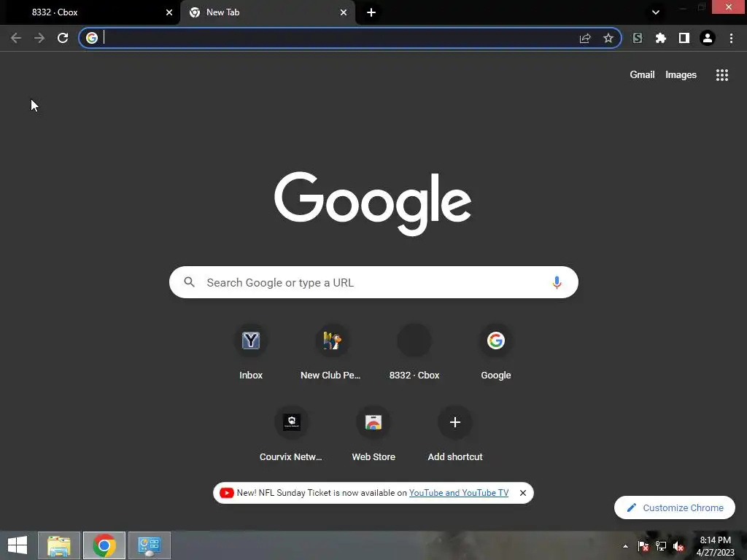Open the 8332 · Cbox shortcut tile

click(x=414, y=353)
